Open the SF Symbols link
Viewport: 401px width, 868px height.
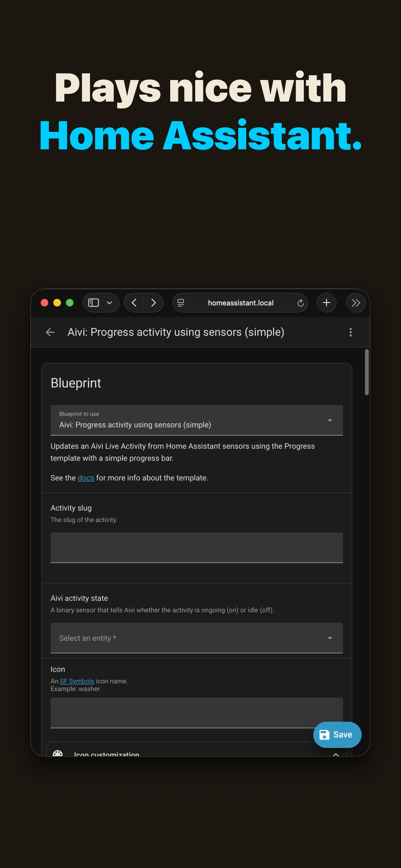[x=77, y=681]
